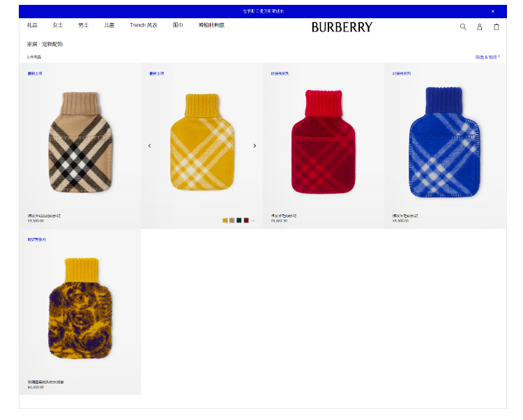Screen dimensions: 523x420
Task: Show the next yellow hot water bottle image
Action: point(255,146)
